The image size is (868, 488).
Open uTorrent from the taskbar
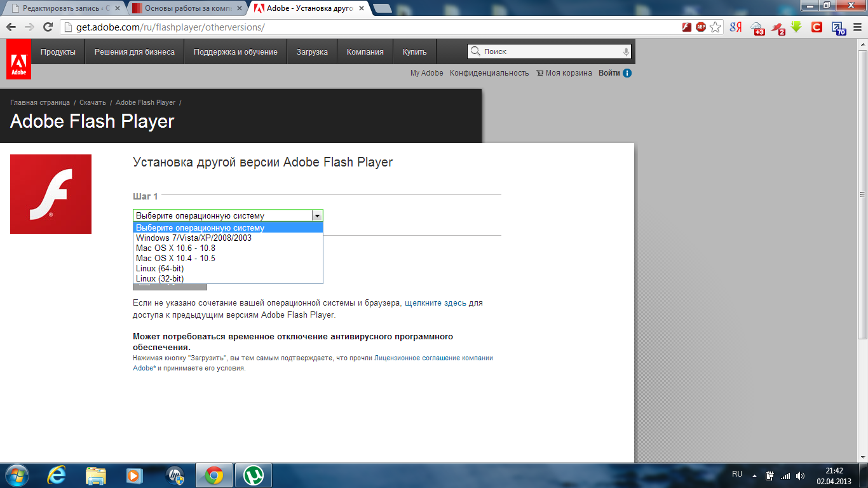click(x=254, y=475)
